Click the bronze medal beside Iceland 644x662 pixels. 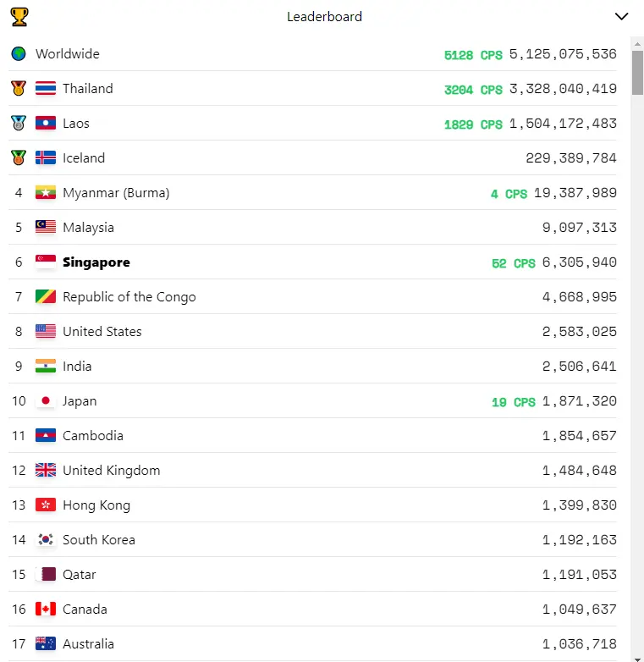click(19, 157)
